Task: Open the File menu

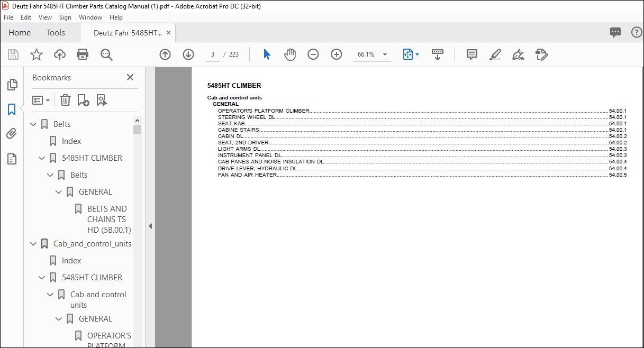Action: [8, 17]
